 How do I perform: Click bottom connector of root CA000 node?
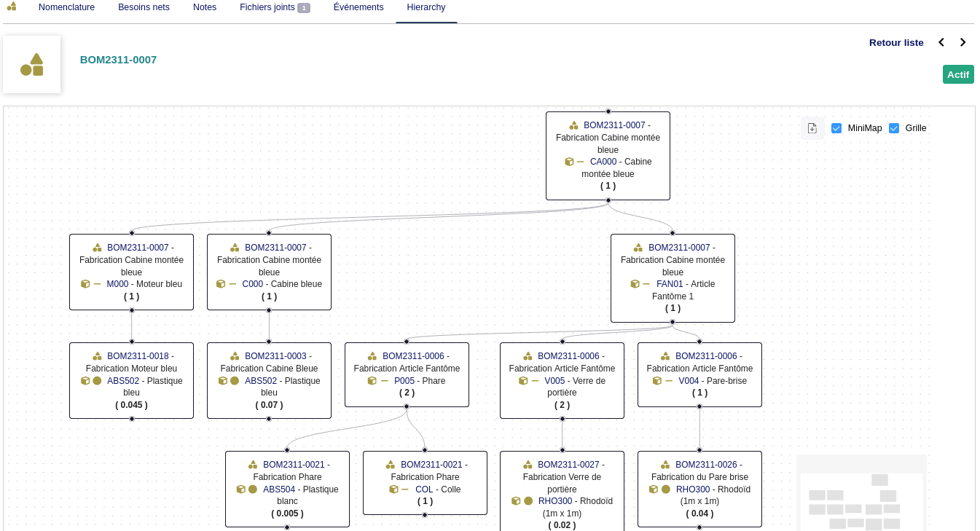click(608, 200)
